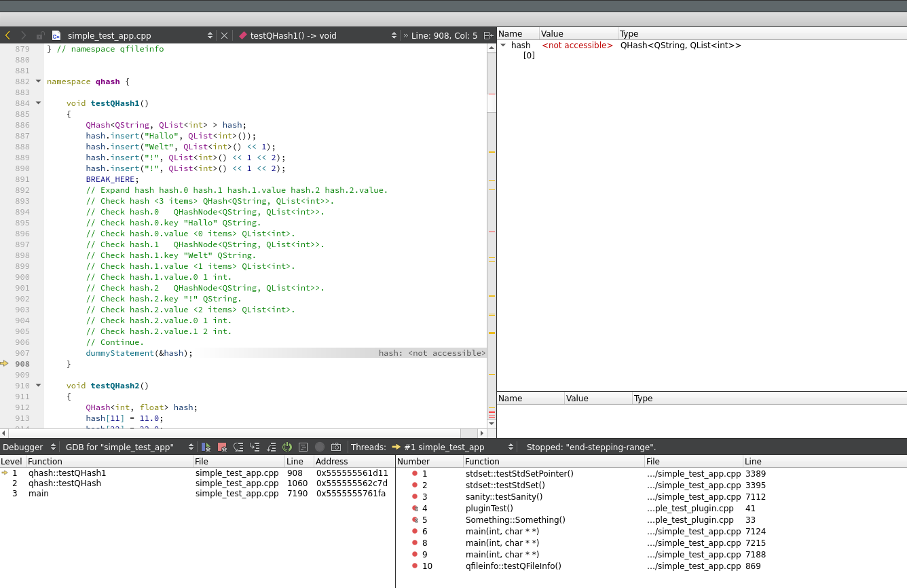This screenshot has height=588, width=907.
Task: Toggle the file lock icon in editor bar
Action: click(x=40, y=35)
